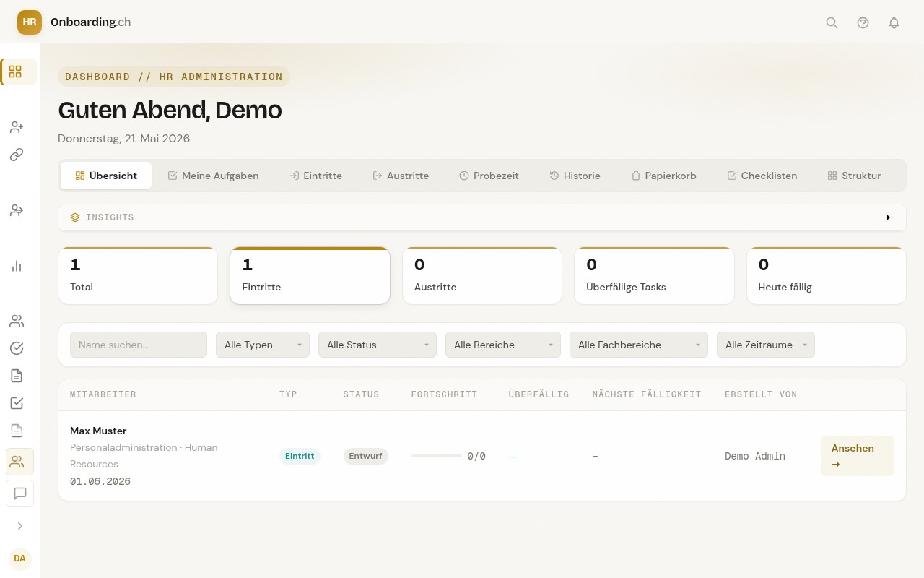This screenshot has height=578, width=924.
Task: Open the chat bubble sidebar icon
Action: (x=19, y=493)
